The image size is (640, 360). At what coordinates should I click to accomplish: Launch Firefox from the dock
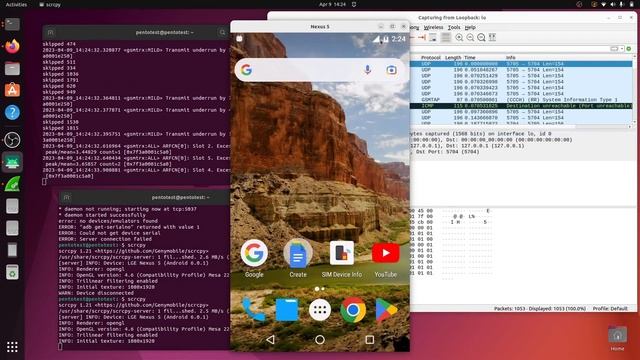(x=12, y=46)
